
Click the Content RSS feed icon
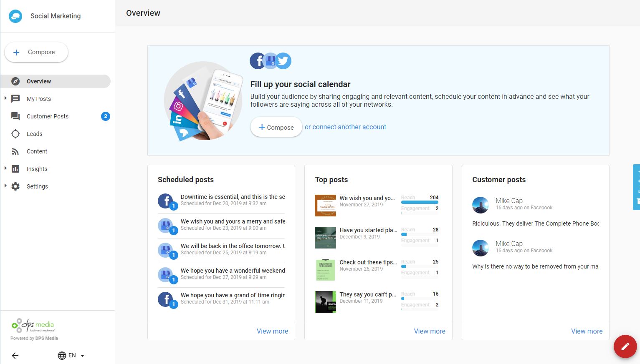15,151
